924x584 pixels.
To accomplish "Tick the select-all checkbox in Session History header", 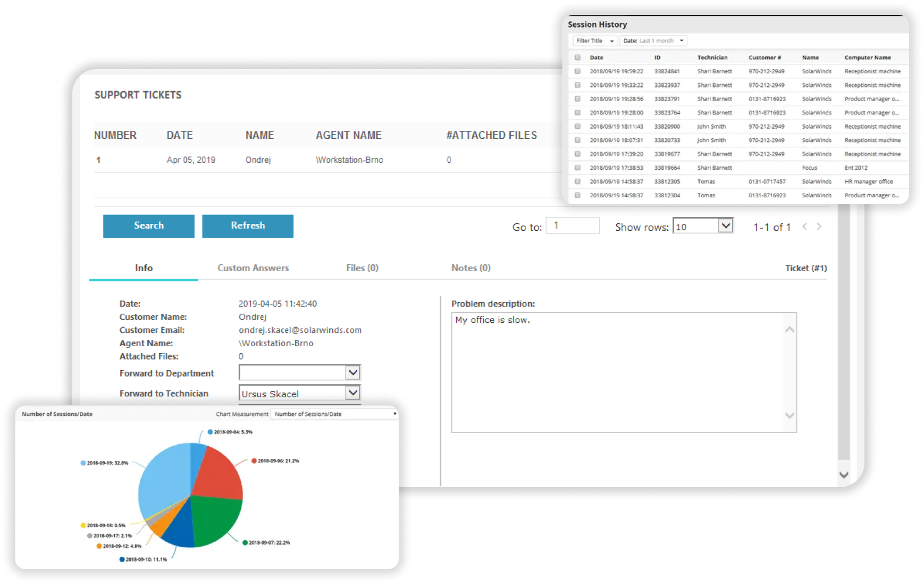I will (577, 57).
